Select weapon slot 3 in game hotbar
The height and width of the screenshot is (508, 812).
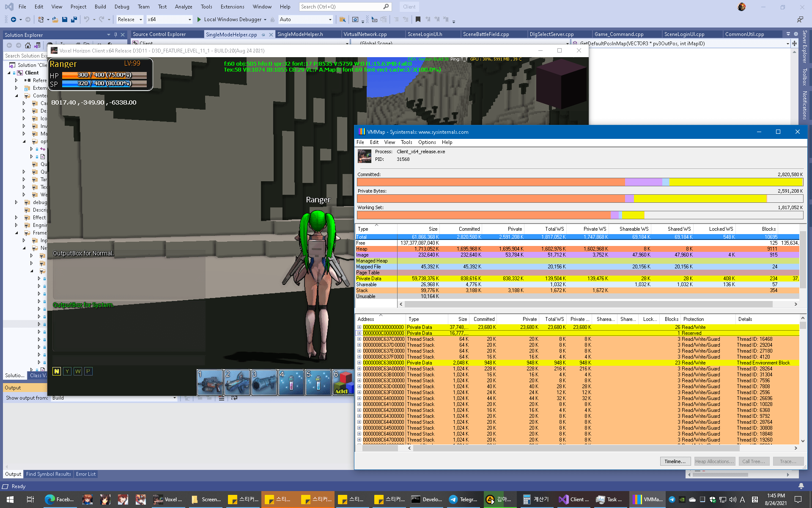point(264,382)
